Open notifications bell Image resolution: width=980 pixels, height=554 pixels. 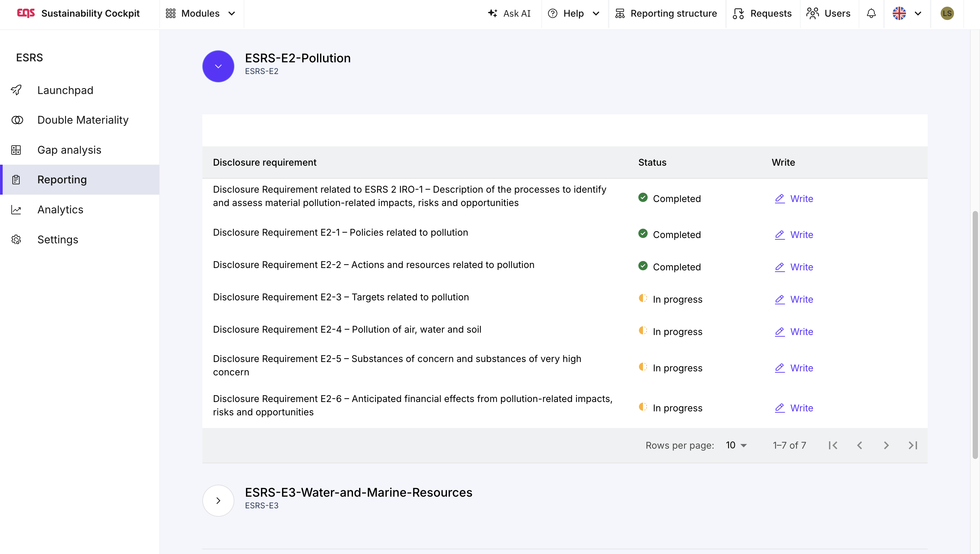coord(871,13)
